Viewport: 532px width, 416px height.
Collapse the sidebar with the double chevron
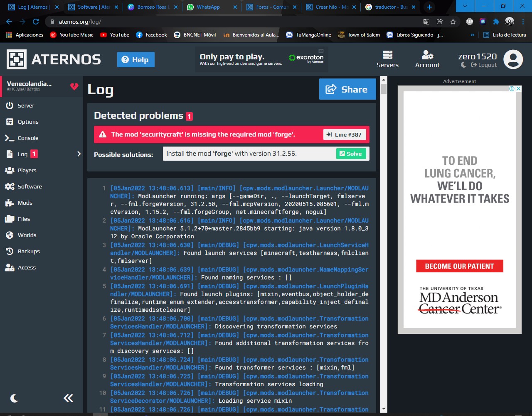pos(68,399)
